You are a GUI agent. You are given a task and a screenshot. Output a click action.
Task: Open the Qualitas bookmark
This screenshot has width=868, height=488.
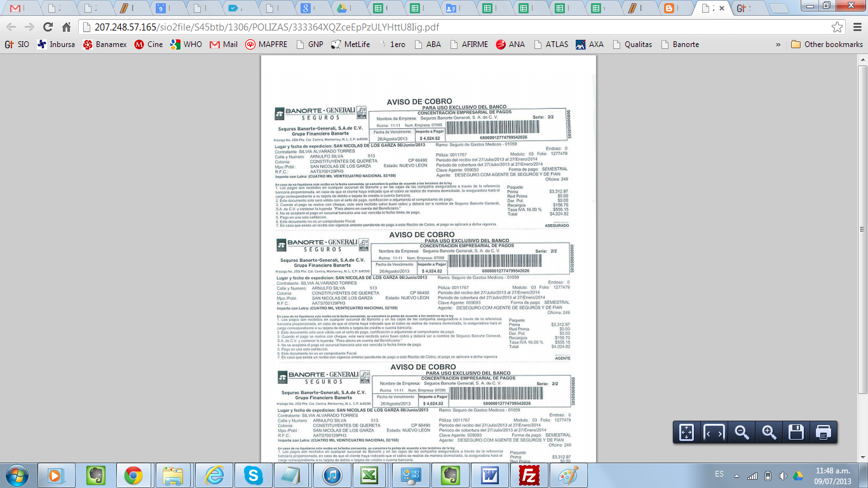click(x=632, y=44)
